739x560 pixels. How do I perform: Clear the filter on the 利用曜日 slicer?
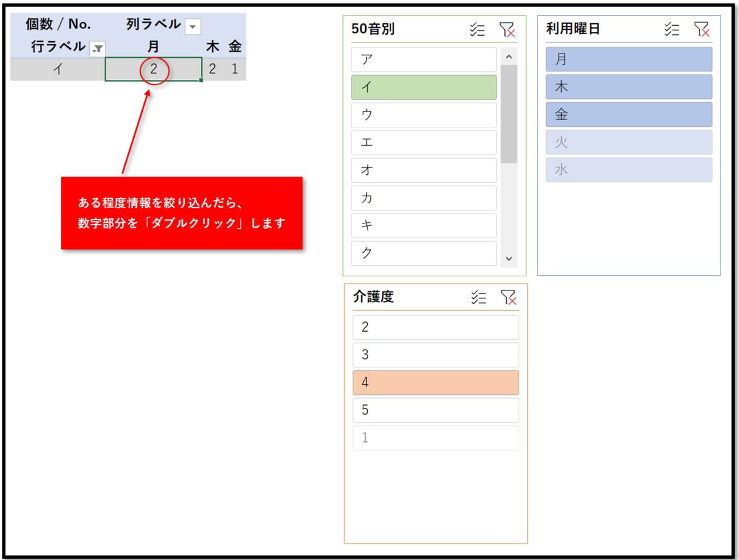pyautogui.click(x=702, y=28)
